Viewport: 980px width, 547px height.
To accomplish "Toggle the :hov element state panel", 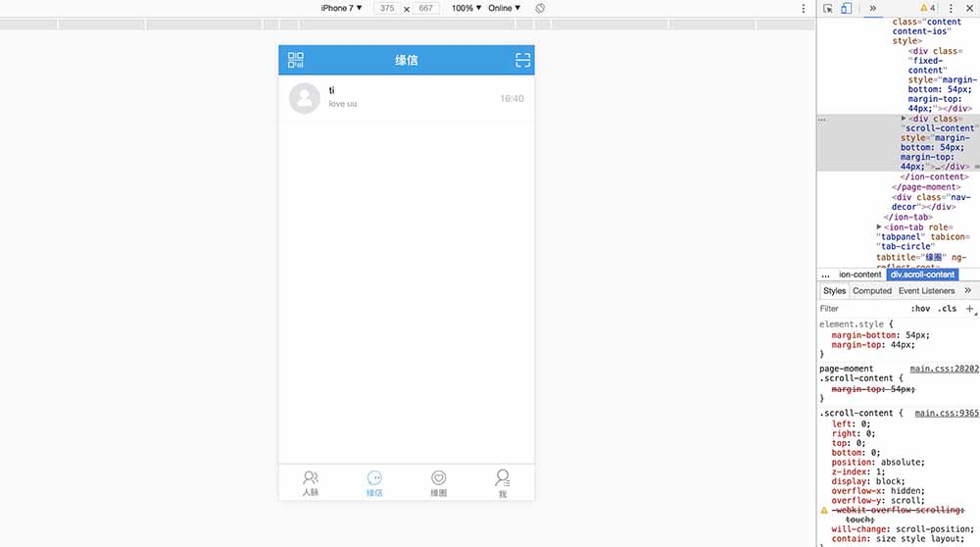I will pyautogui.click(x=919, y=309).
